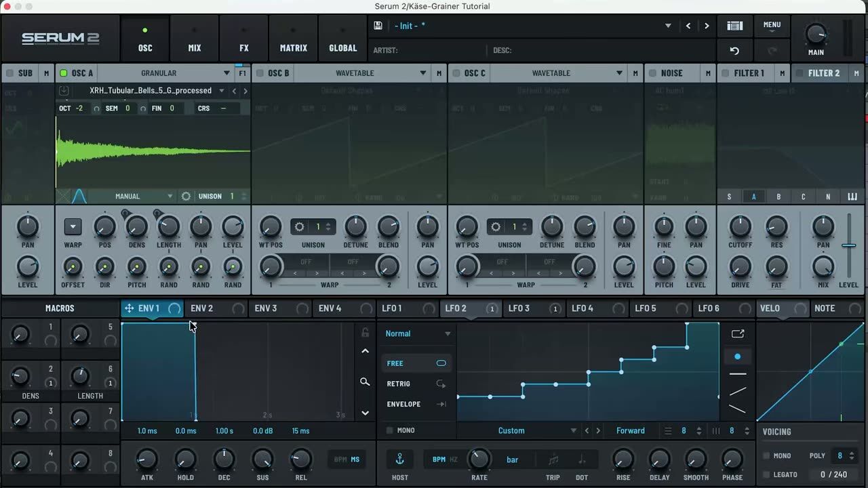
Task: Toggle voicing LEGATO checkbox
Action: point(766,474)
